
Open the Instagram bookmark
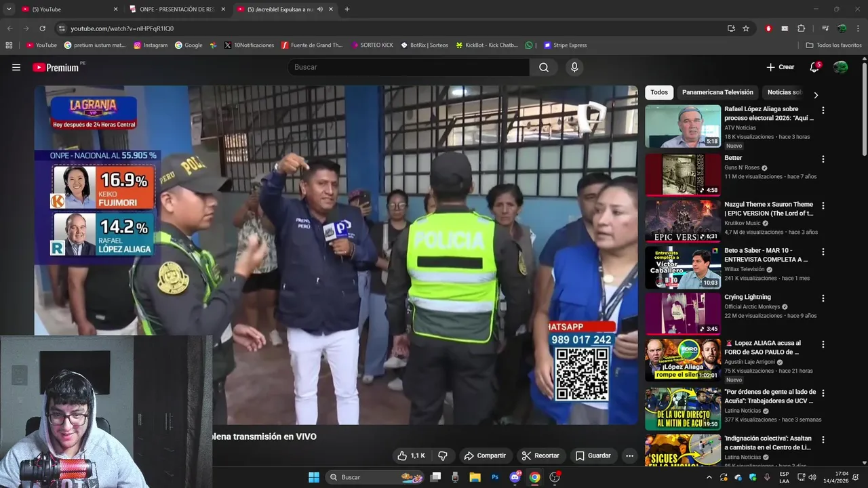tap(151, 45)
